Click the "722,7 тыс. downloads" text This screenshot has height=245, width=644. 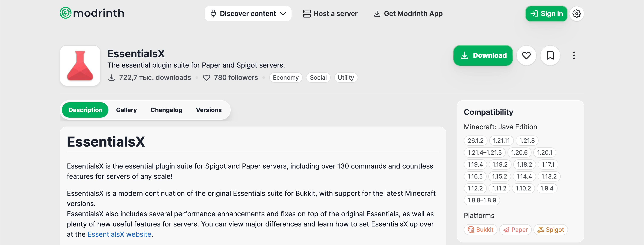coord(155,78)
